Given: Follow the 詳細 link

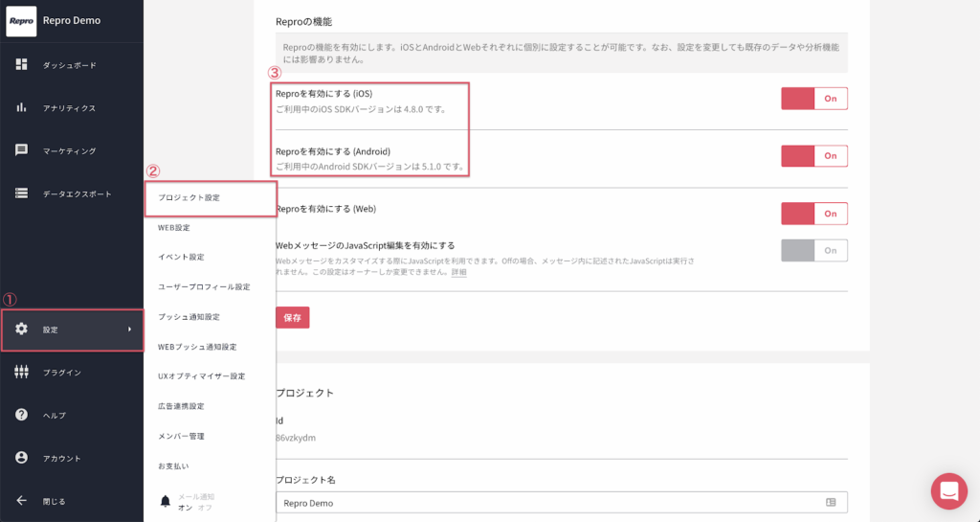Looking at the screenshot, I should (x=459, y=273).
